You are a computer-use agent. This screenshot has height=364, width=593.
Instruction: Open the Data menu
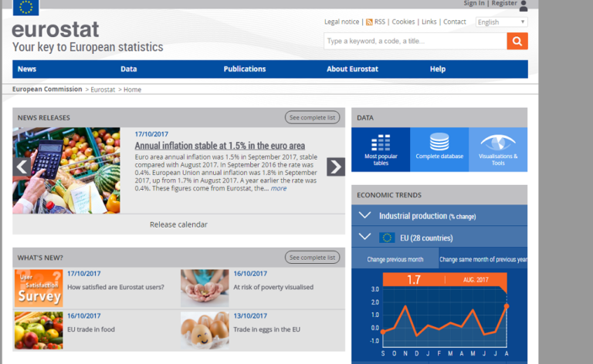pos(129,69)
